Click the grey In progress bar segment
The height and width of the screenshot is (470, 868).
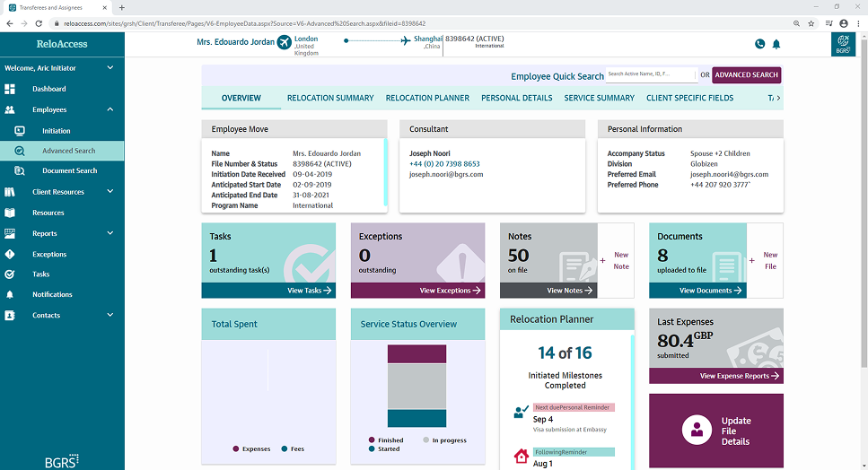(x=416, y=387)
